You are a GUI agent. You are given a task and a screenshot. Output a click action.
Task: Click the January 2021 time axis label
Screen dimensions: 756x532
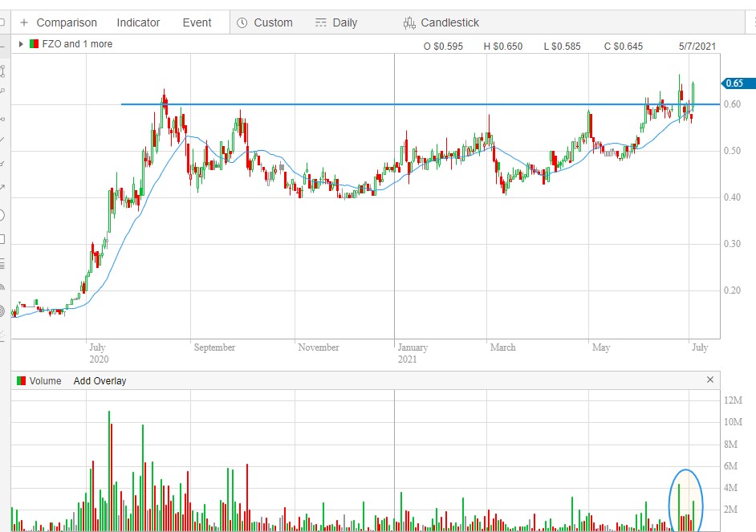pos(413,353)
